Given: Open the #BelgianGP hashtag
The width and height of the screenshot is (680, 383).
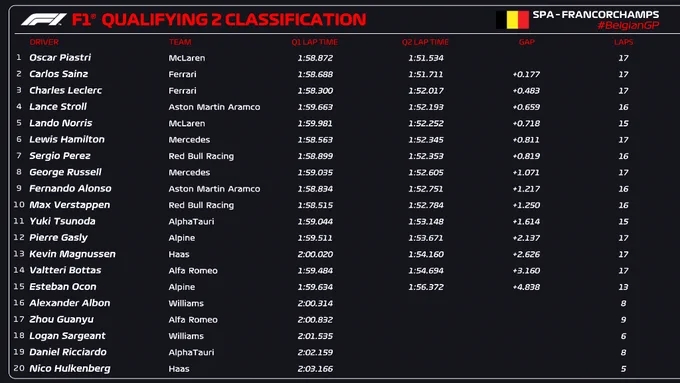Looking at the screenshot, I should [x=628, y=26].
